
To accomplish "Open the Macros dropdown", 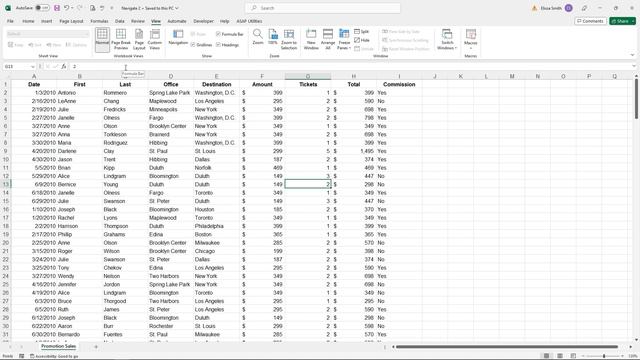I will click(x=471, y=40).
